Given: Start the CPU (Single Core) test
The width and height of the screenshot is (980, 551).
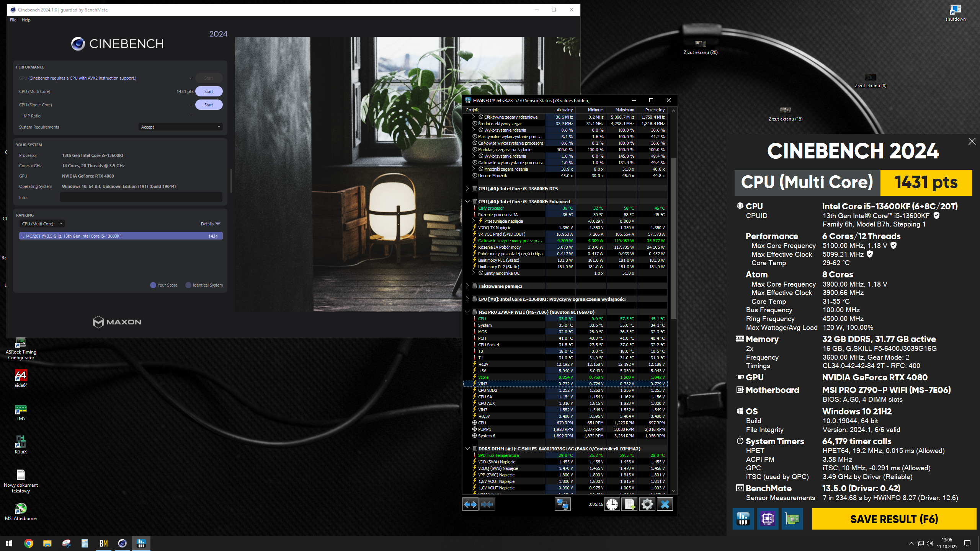Looking at the screenshot, I should [209, 105].
